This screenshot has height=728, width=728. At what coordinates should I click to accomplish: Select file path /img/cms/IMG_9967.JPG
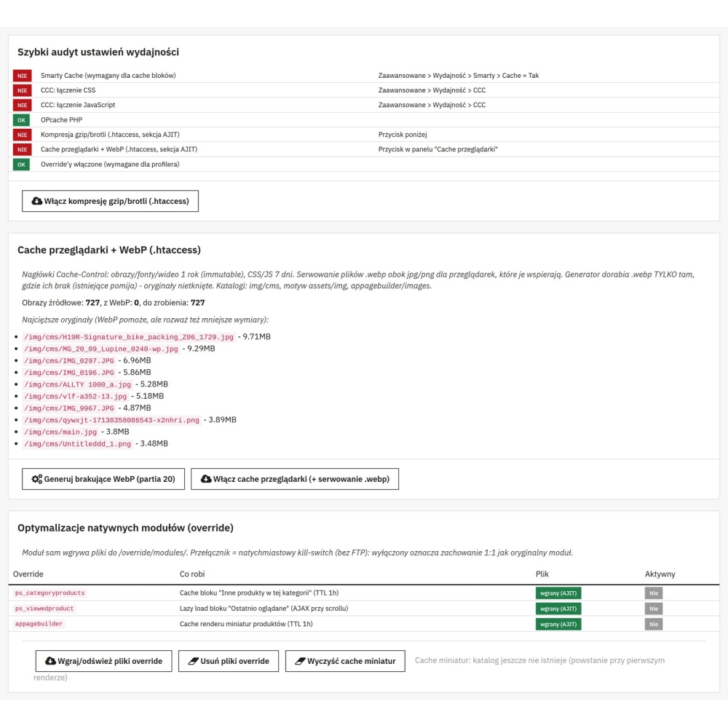point(69,408)
